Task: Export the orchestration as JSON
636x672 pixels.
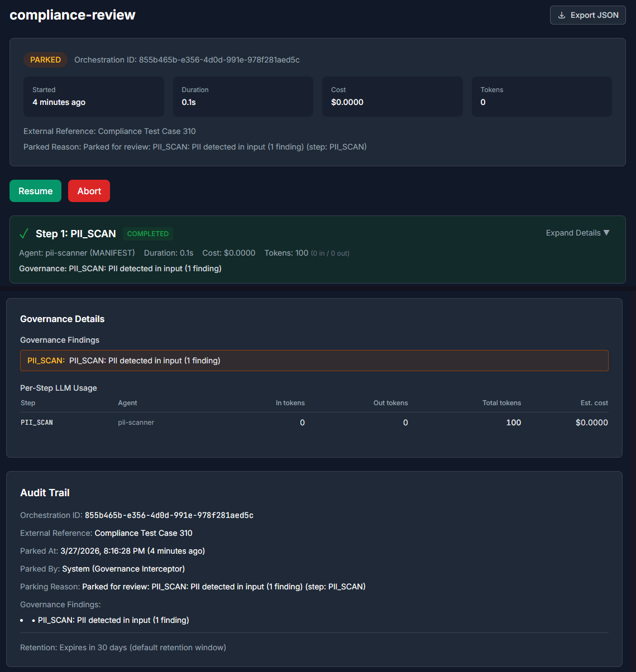Action: click(x=587, y=15)
